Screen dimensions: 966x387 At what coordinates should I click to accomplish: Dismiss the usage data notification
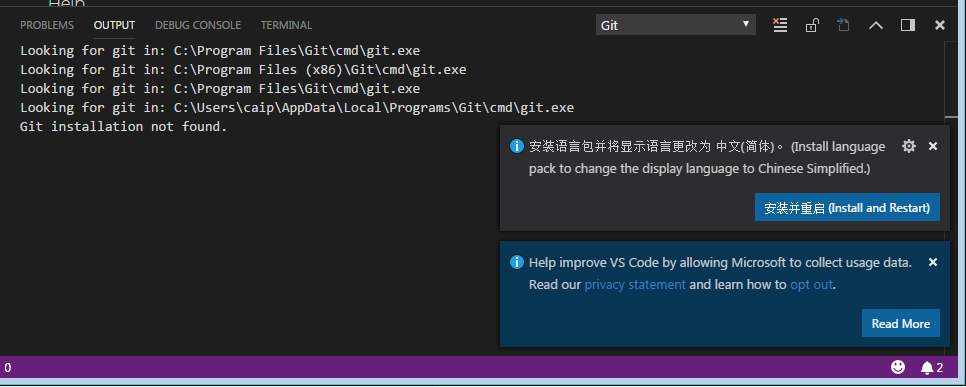pos(933,262)
